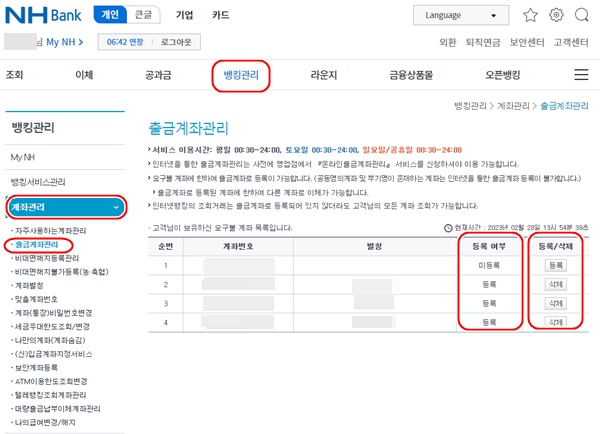Open 텔레뱅킹조회계좌관리 sidebar item
Image resolution: width=600 pixels, height=434 pixels.
tap(51, 395)
